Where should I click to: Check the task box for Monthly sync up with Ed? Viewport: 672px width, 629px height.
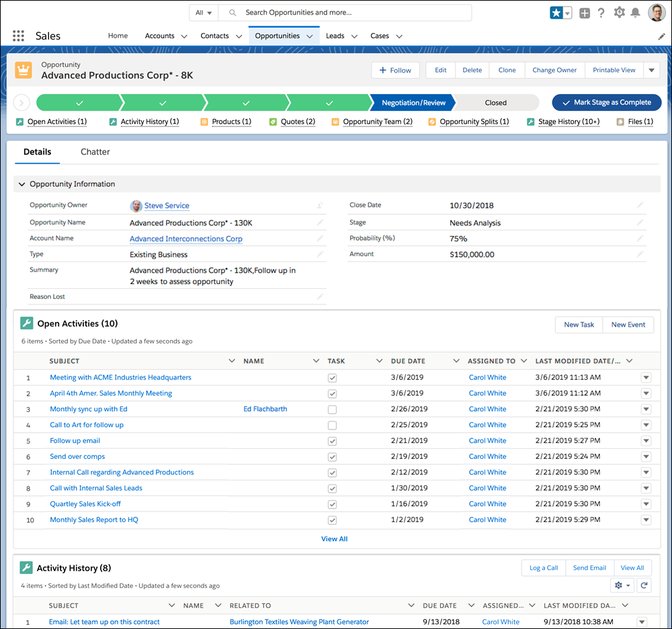(x=332, y=410)
